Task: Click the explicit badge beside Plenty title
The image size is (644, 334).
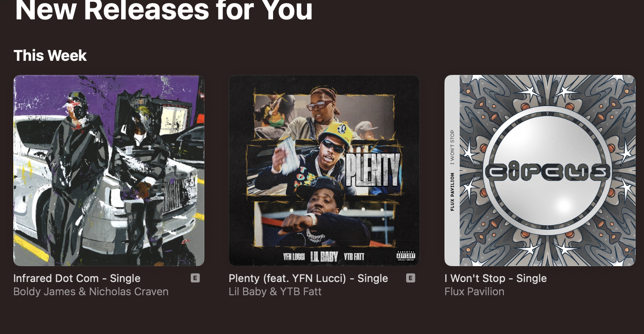Action: tap(411, 278)
